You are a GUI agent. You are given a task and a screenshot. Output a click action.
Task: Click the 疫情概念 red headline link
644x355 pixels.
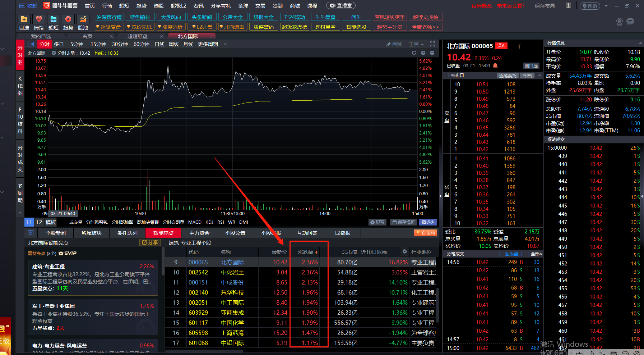[499, 6]
